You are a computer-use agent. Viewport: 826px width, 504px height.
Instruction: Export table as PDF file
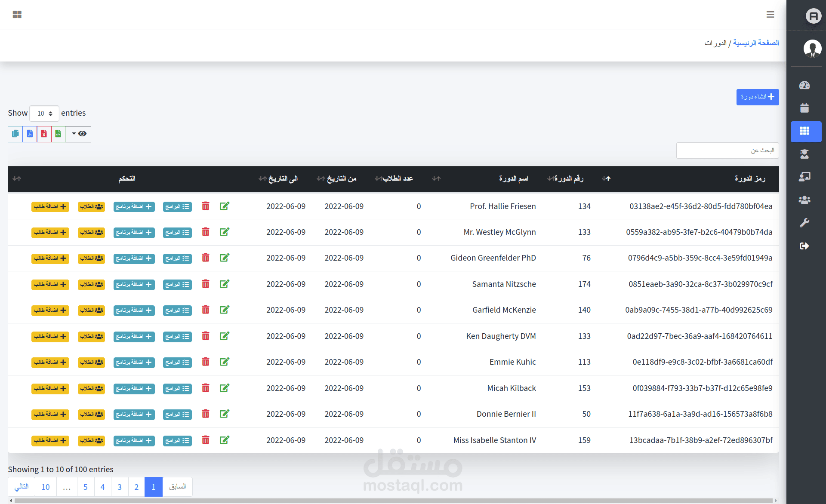[x=30, y=134]
